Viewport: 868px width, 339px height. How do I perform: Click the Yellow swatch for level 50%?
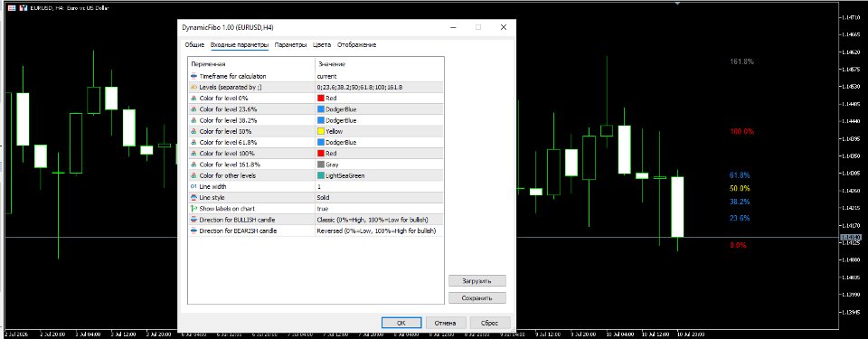320,131
